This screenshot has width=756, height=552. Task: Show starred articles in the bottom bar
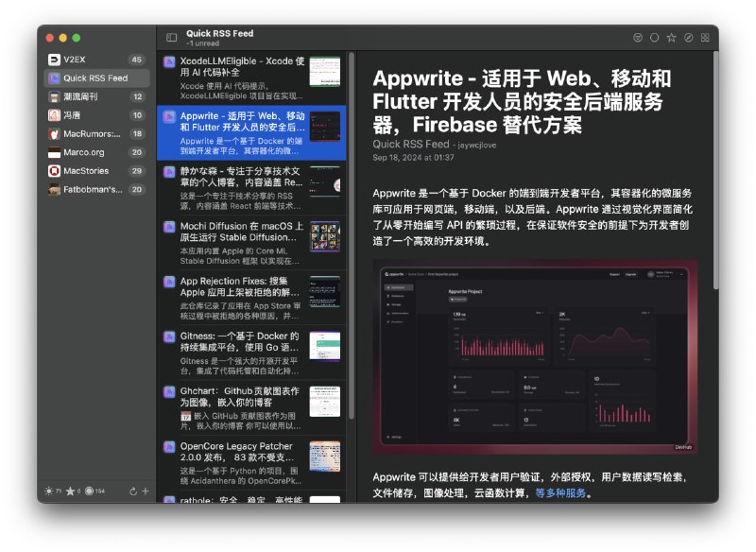point(71,492)
